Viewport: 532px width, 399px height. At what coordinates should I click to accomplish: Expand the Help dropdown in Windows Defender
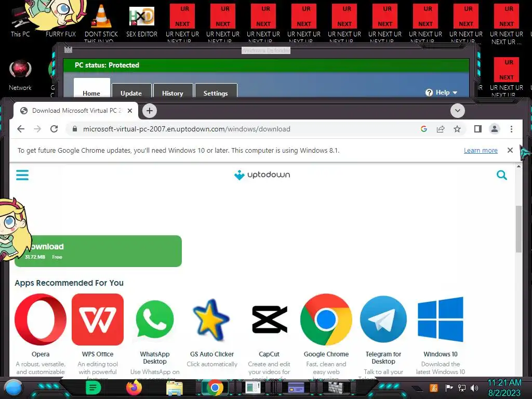click(442, 92)
